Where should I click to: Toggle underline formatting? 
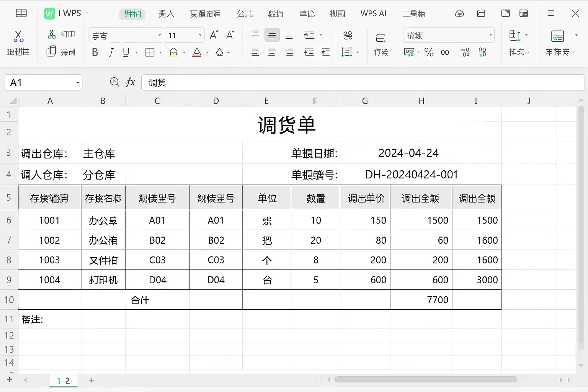126,52
